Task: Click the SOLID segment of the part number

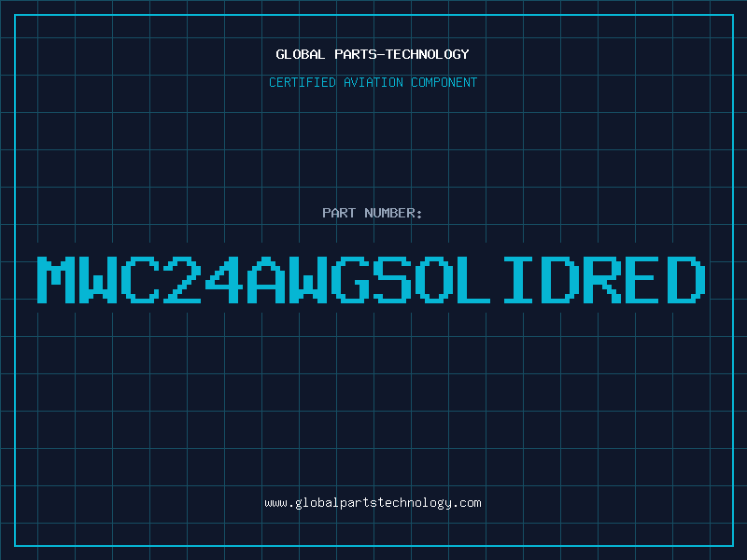Action: click(475, 279)
